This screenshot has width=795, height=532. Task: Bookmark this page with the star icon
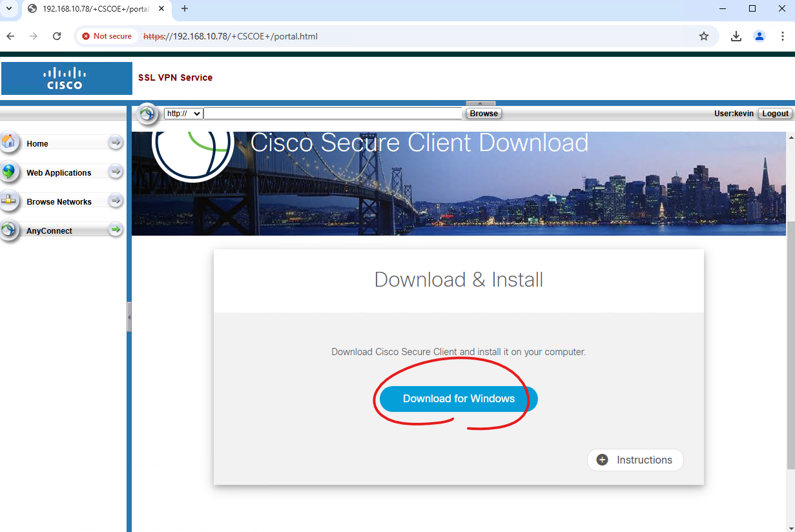point(704,36)
